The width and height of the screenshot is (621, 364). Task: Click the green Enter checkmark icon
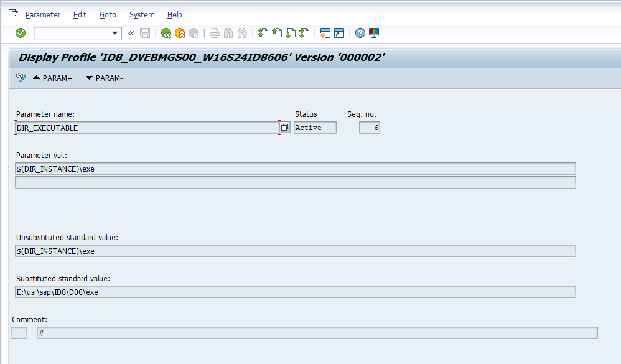click(x=21, y=33)
